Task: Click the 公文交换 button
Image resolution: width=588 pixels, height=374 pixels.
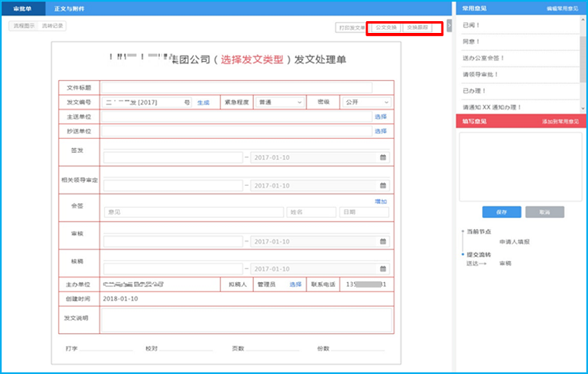Action: click(x=385, y=27)
